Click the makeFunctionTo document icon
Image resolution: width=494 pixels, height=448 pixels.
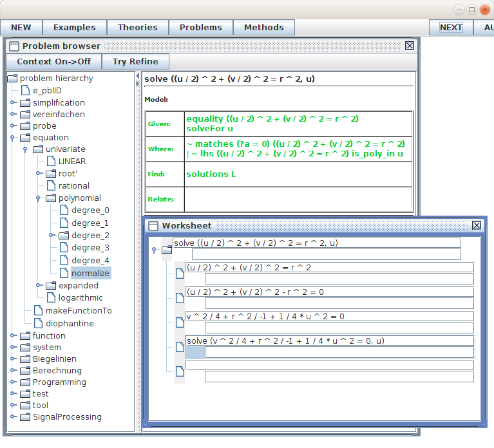point(38,310)
